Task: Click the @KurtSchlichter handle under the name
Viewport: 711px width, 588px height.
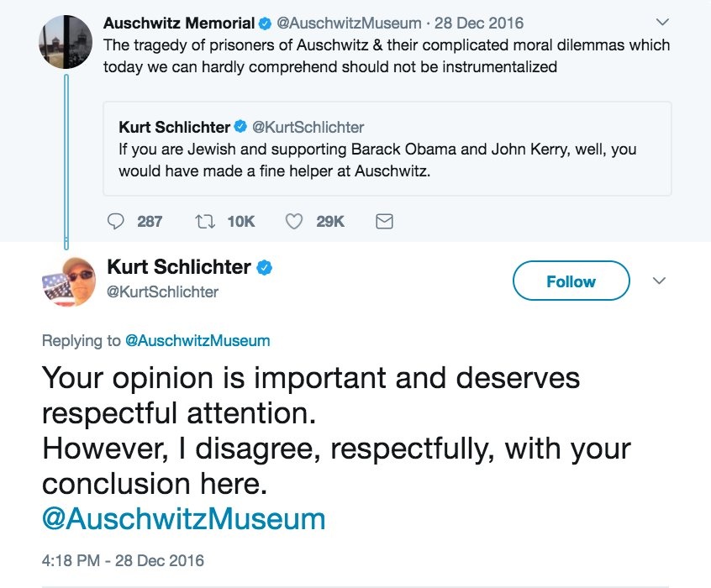Action: pyautogui.click(x=163, y=291)
